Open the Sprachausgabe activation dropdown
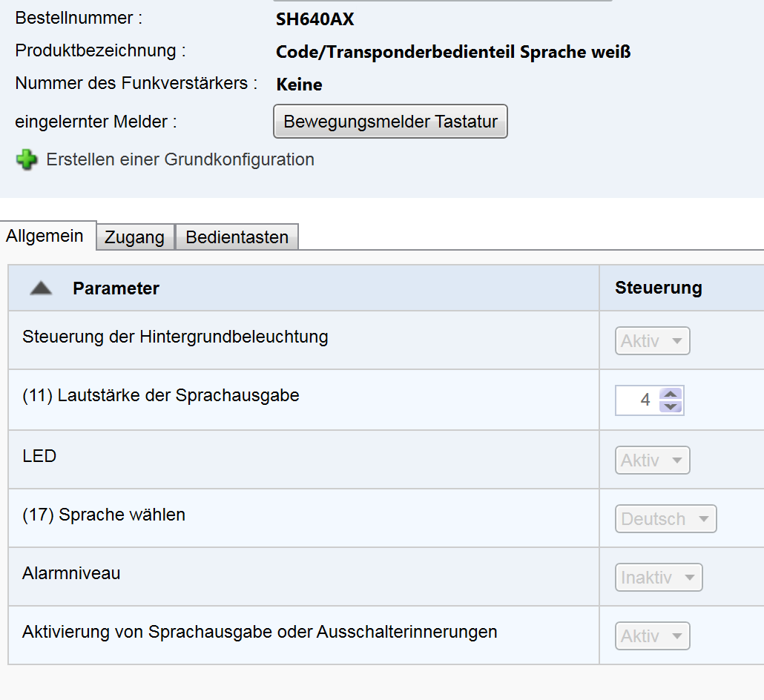The height and width of the screenshot is (700, 764). (x=652, y=636)
